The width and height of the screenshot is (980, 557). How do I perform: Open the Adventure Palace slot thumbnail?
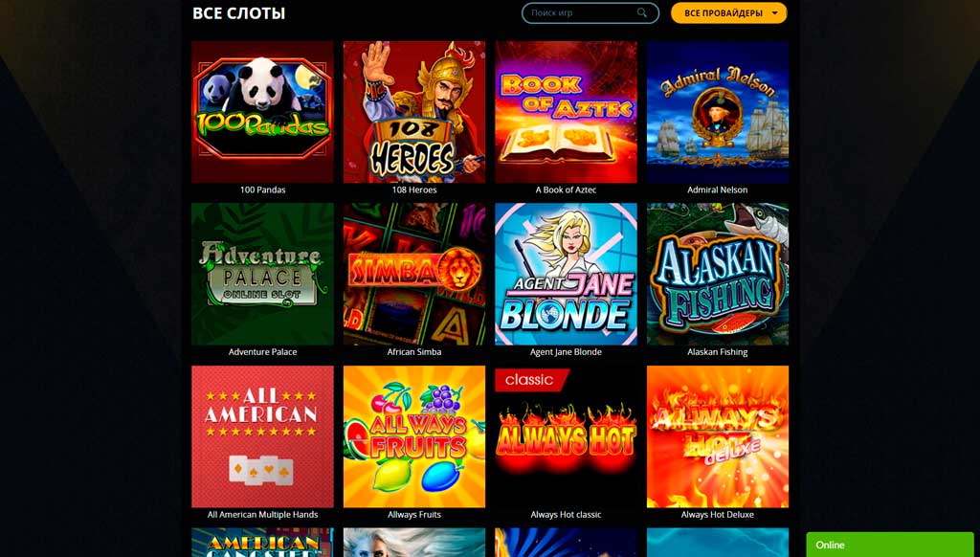click(262, 274)
